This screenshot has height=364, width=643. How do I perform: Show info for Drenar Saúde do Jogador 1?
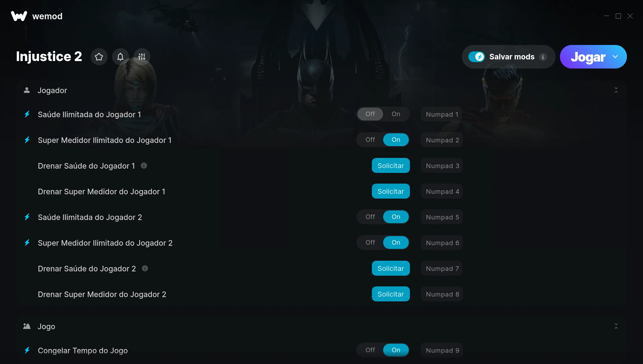144,166
